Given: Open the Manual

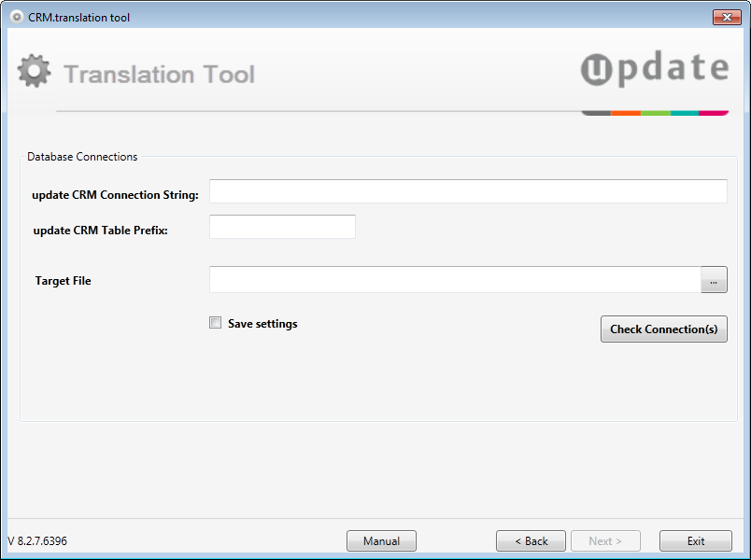Looking at the screenshot, I should coord(381,541).
